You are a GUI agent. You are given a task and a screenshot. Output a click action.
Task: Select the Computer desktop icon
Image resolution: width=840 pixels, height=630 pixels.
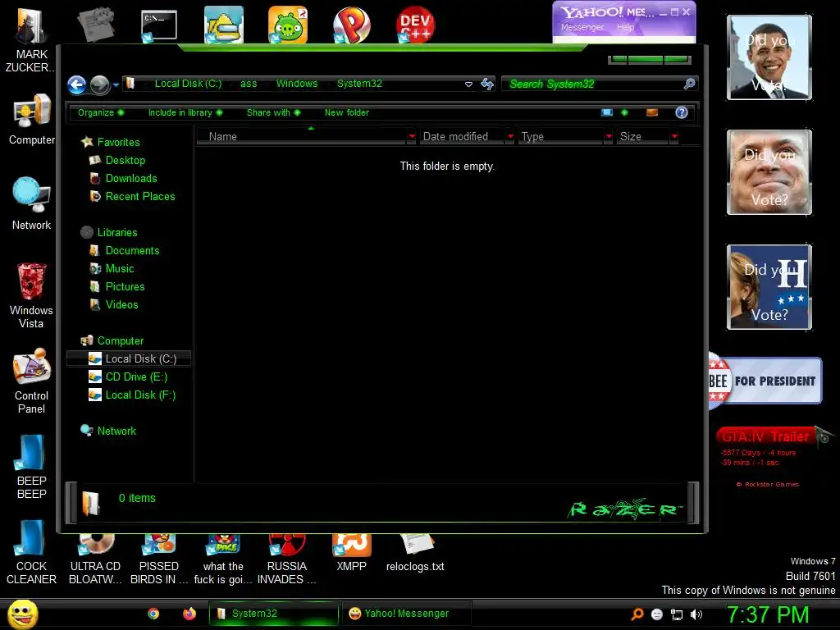31,120
